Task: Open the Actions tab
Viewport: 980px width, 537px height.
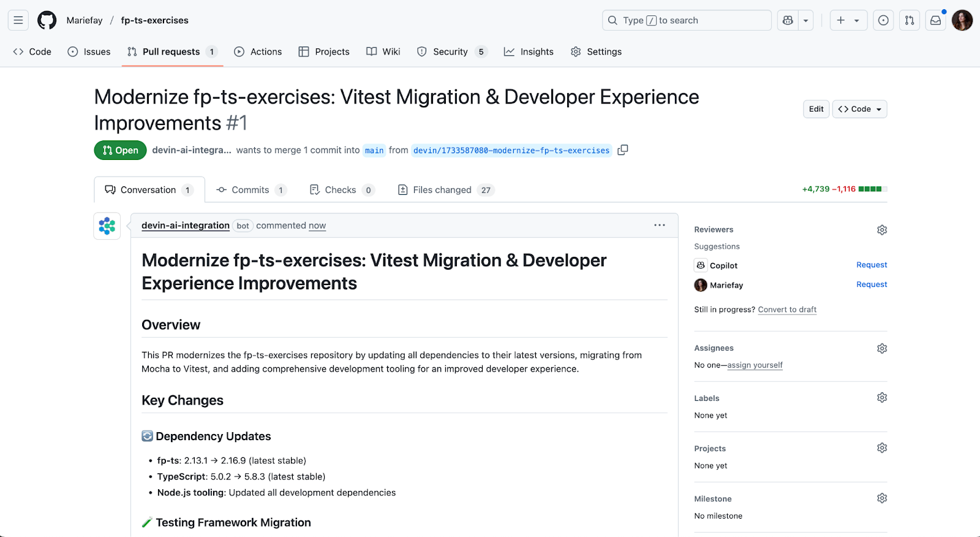Action: 258,51
